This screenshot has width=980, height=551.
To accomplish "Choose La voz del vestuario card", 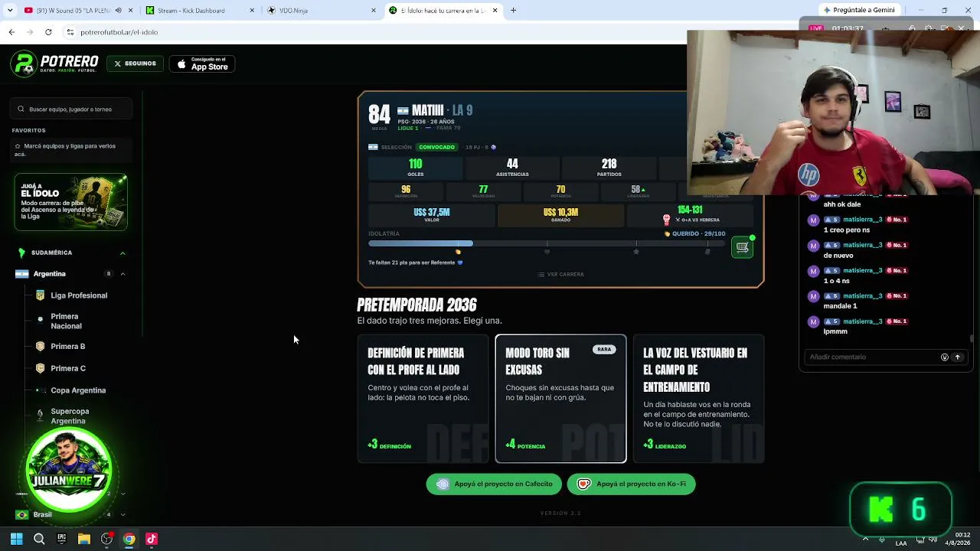I will pos(698,399).
